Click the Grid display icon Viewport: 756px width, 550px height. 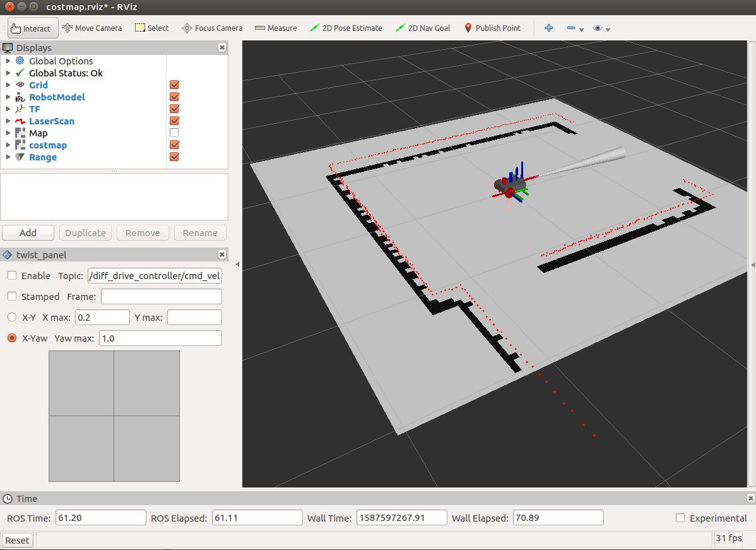[20, 85]
